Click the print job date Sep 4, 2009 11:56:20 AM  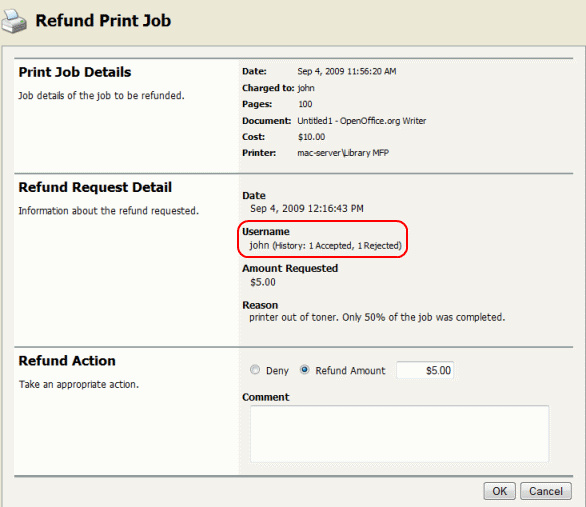point(347,71)
